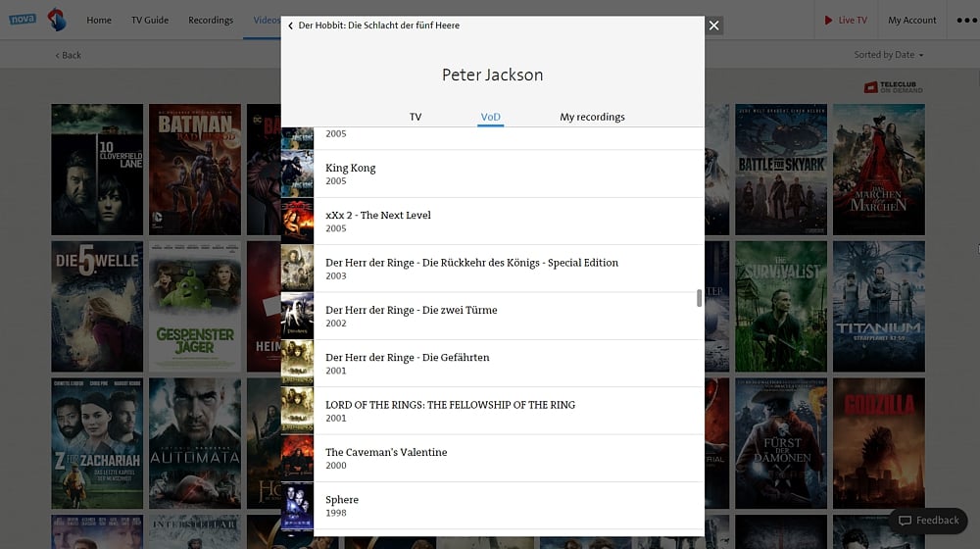Click The Caveman's Valentine poster thumbnail
The image size is (980, 549).
point(298,459)
